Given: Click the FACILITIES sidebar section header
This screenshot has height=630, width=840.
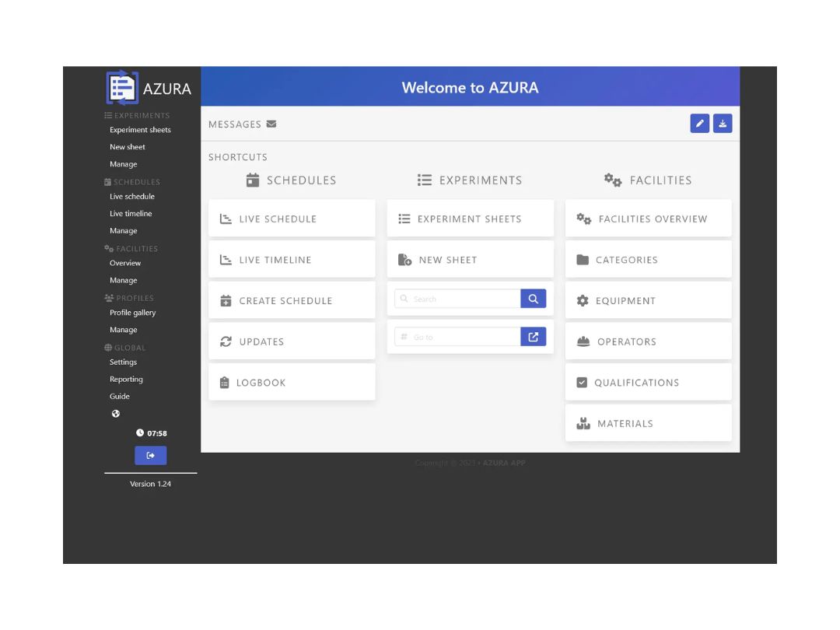Looking at the screenshot, I should click(131, 249).
